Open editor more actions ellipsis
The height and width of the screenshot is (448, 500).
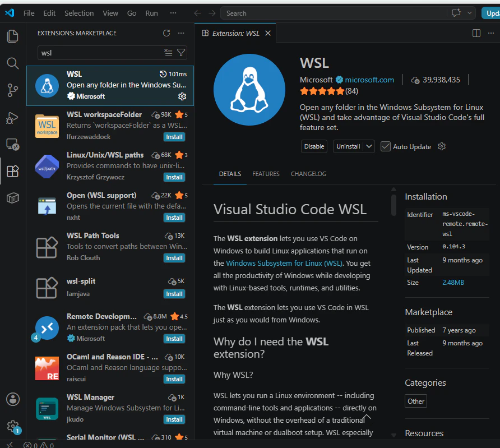click(491, 33)
